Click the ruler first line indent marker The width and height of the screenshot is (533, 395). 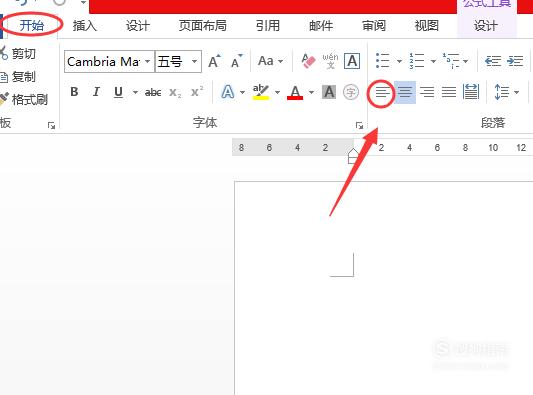(353, 152)
